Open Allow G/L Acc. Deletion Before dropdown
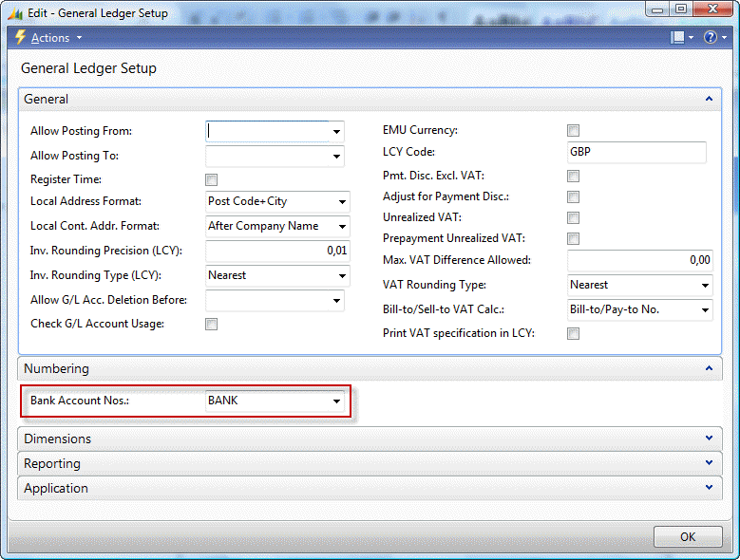Screen dimensions: 740x560 [x=336, y=300]
